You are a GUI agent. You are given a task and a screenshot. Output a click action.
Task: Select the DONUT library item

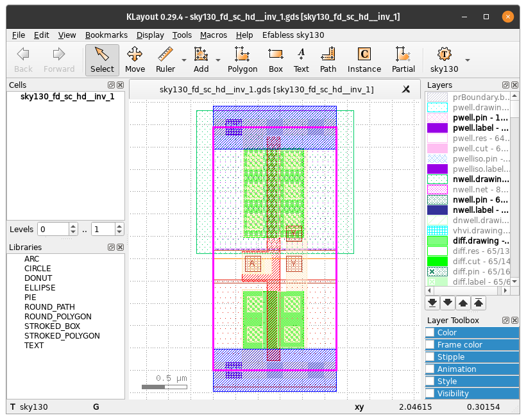(38, 278)
